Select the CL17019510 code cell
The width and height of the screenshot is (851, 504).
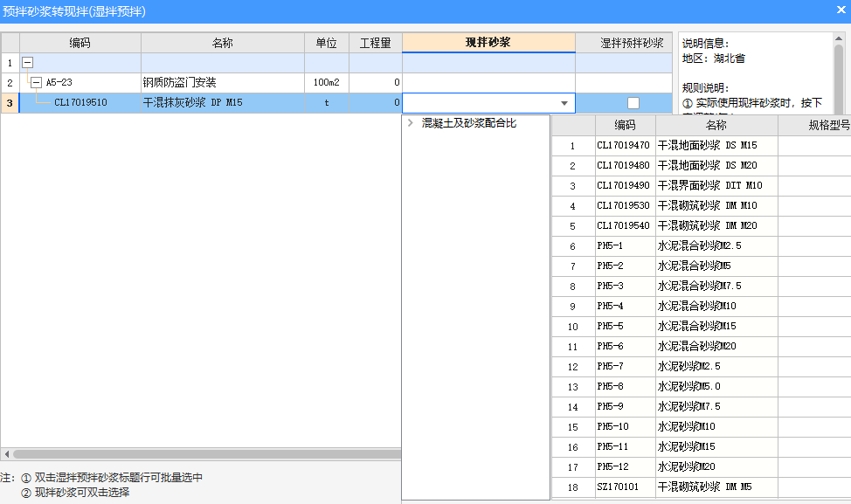[x=80, y=102]
